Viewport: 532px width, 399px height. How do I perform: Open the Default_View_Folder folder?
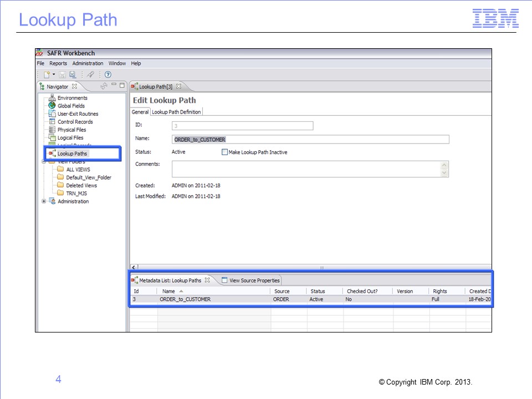pyautogui.click(x=89, y=177)
